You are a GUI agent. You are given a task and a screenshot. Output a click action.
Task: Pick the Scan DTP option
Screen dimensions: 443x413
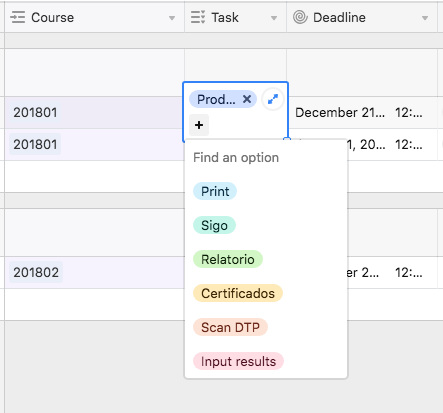point(230,327)
